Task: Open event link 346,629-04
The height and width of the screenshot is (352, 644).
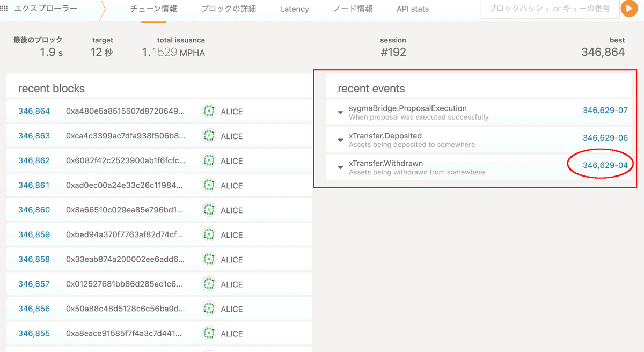Action: (605, 165)
